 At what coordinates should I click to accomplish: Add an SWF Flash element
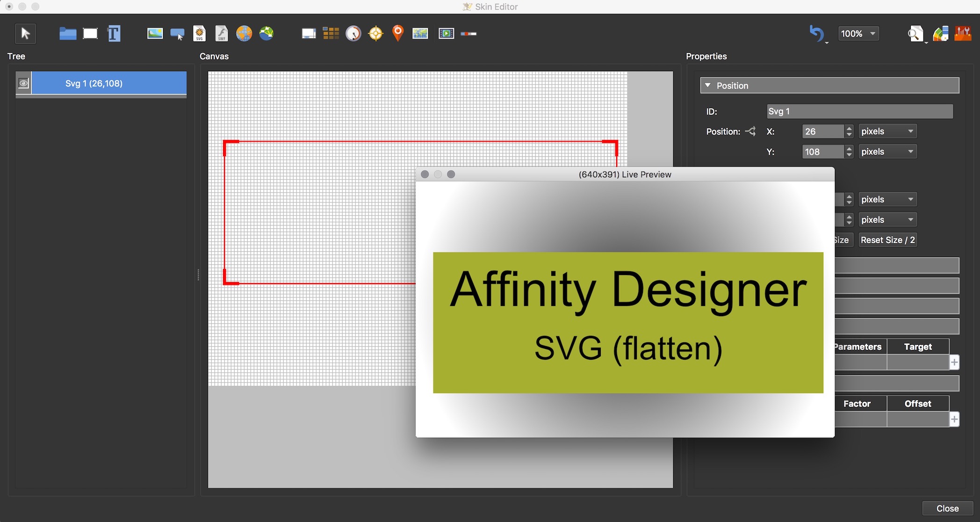[222, 34]
